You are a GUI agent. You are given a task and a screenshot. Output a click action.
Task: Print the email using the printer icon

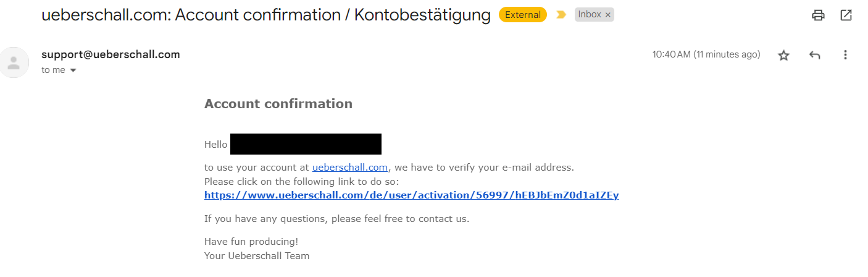point(818,15)
